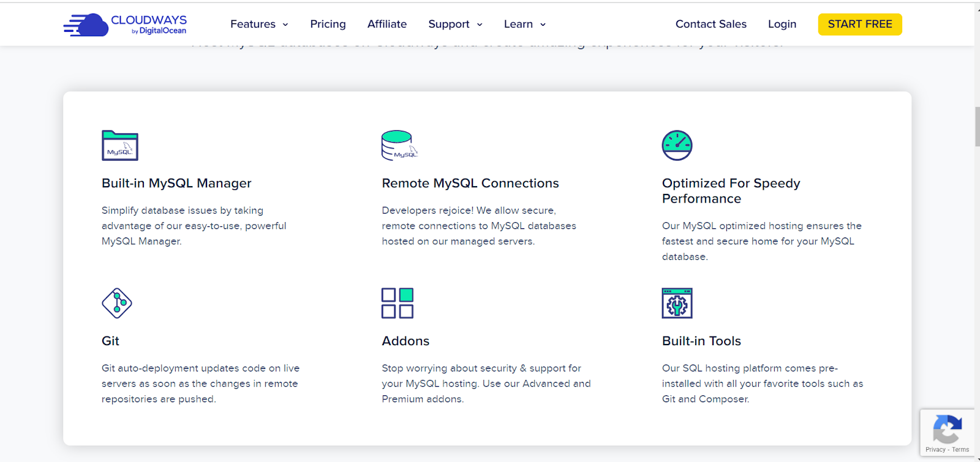Image resolution: width=980 pixels, height=462 pixels.
Task: Click the Remote MySQL Connections database icon
Action: coord(399,146)
